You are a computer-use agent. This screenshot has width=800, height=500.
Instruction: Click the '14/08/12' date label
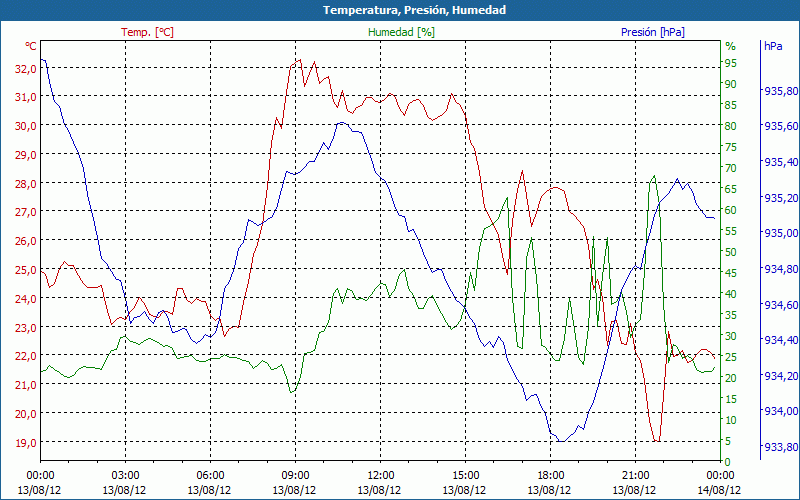pos(719,490)
